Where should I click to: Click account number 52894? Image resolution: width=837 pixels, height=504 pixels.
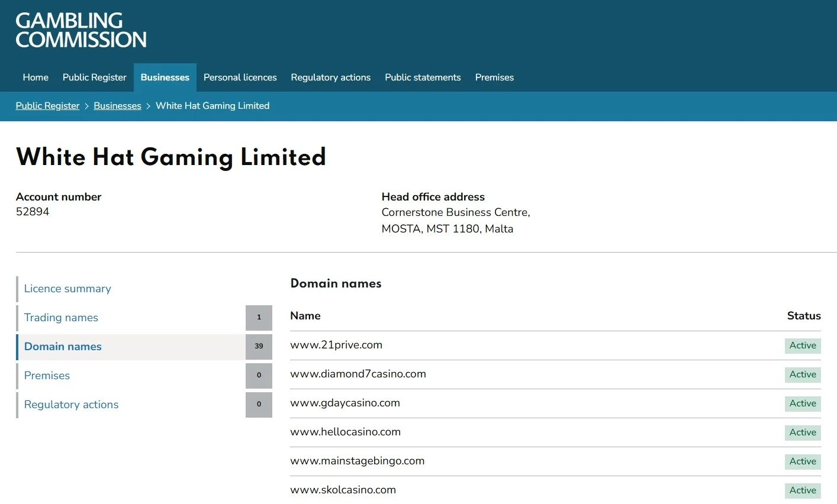point(33,212)
